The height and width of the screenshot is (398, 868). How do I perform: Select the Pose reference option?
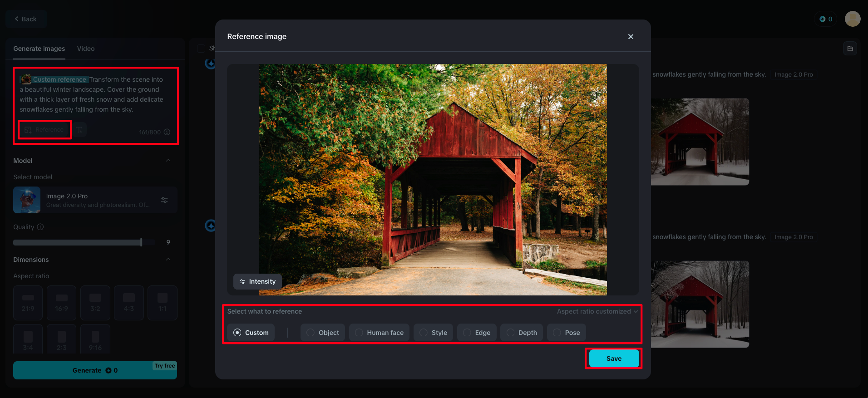pos(567,333)
